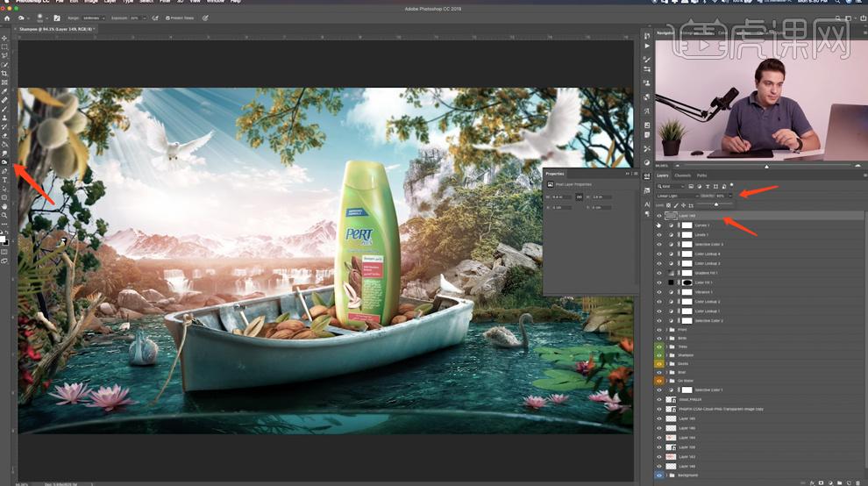Adjust the layer opacity slider handle
The width and height of the screenshot is (868, 486).
[x=715, y=204]
